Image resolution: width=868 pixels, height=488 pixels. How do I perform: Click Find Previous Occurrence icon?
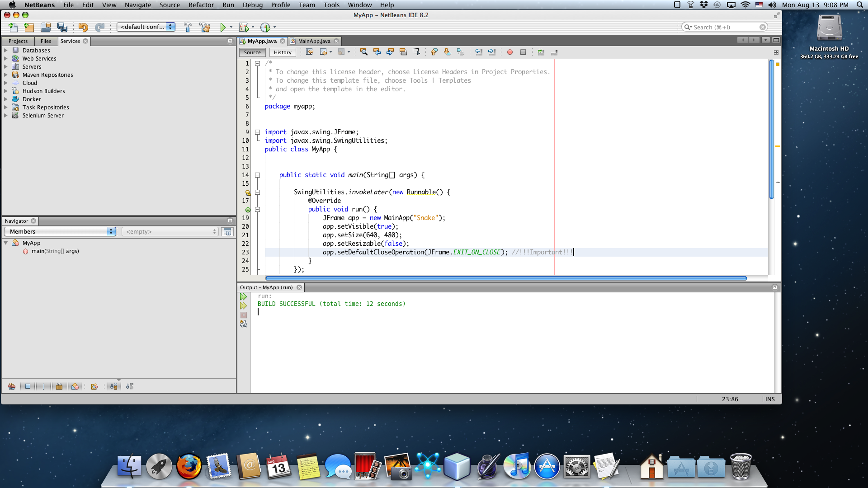(377, 52)
